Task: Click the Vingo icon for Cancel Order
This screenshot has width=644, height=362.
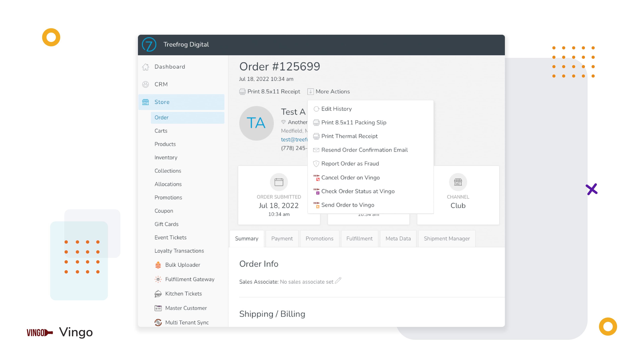Action: 316,178
